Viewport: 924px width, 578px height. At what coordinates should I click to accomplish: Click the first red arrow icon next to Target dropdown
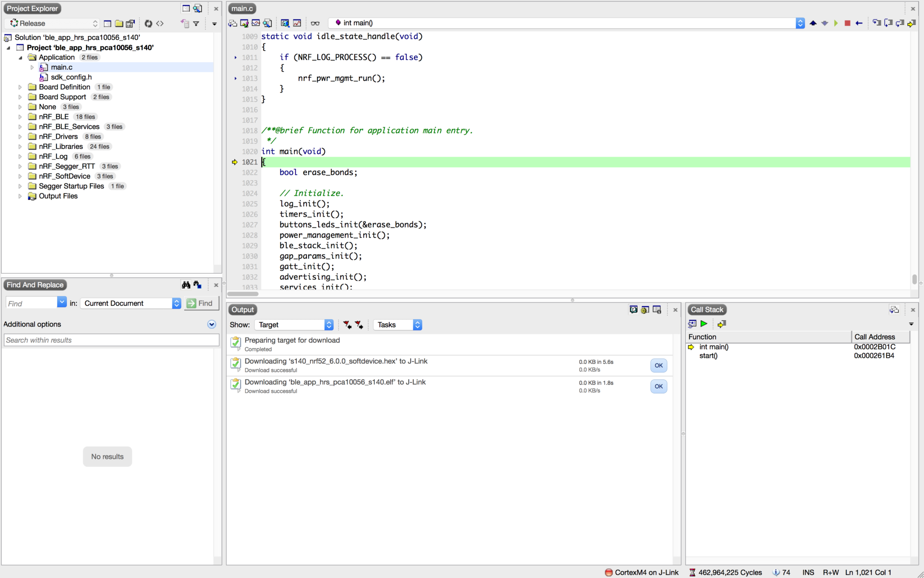click(x=347, y=325)
